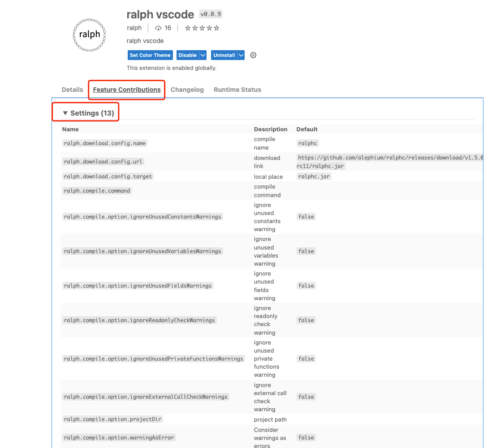Click 'project path' description text

pyautogui.click(x=270, y=419)
